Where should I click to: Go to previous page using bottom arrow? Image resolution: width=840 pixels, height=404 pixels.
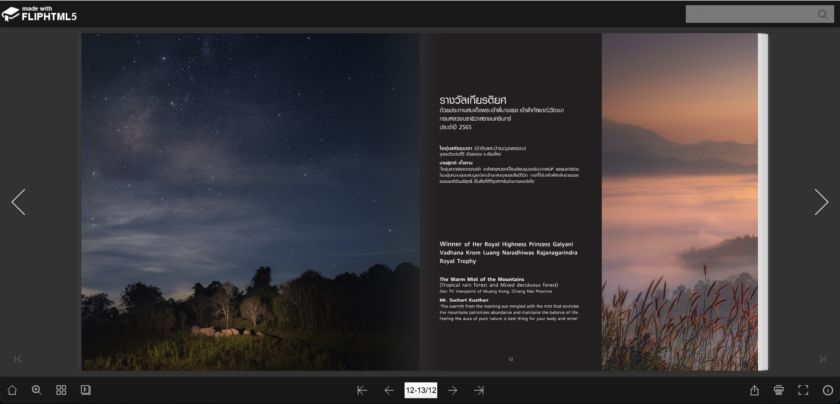pyautogui.click(x=389, y=390)
